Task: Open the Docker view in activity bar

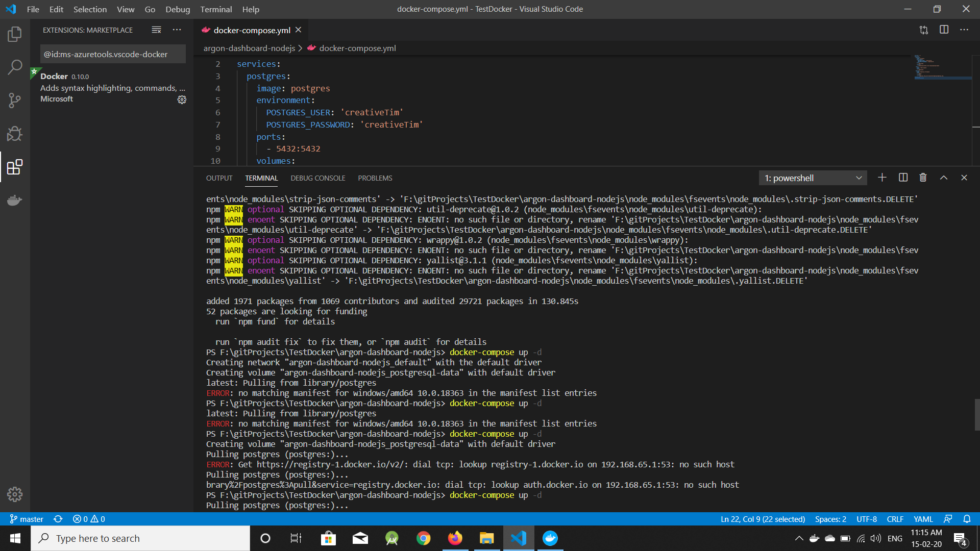Action: tap(15, 200)
